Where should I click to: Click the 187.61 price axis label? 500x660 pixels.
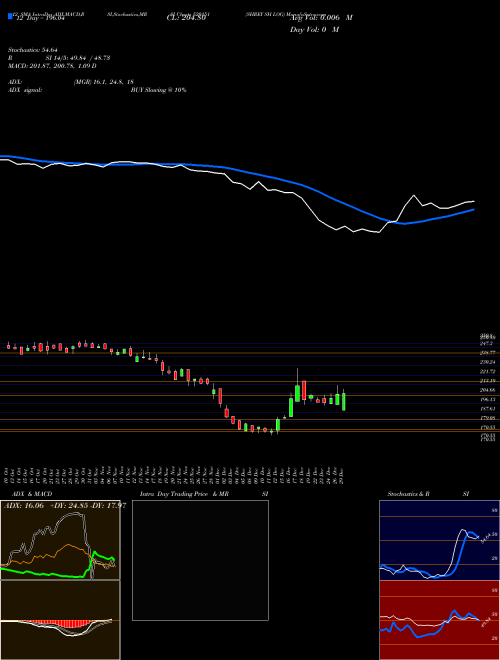[x=488, y=409]
